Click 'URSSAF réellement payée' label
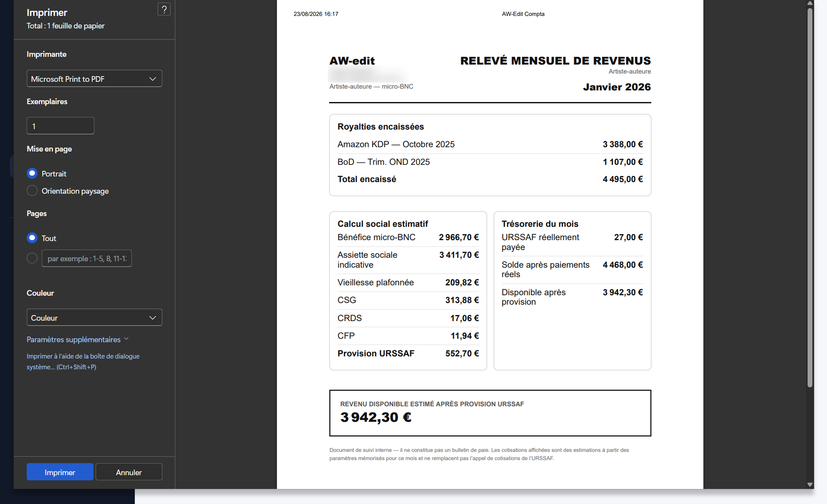827x504 pixels. coord(540,242)
